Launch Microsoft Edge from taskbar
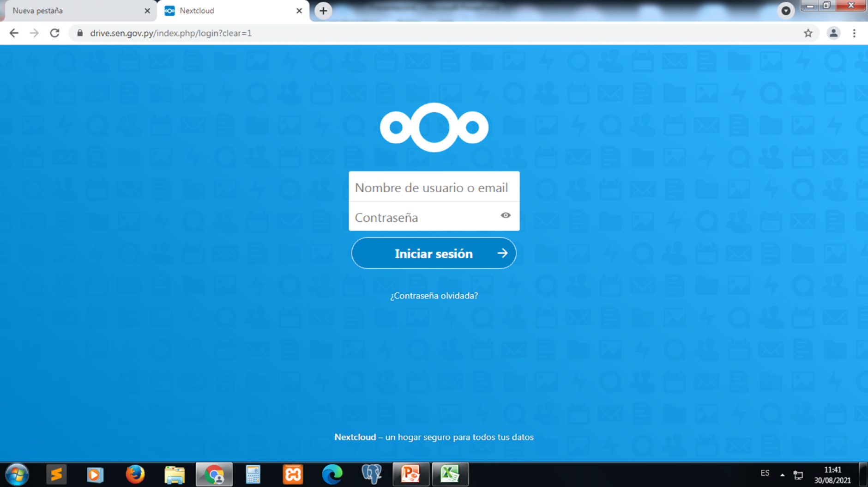 332,475
